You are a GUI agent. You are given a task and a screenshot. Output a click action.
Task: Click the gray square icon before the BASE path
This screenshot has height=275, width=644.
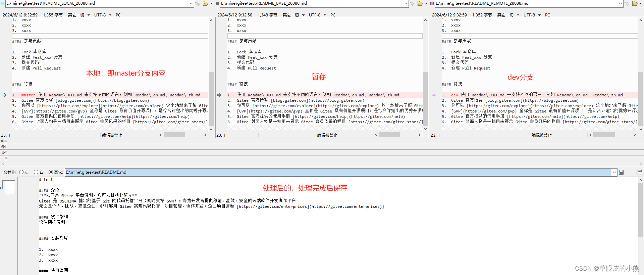click(217, 3)
